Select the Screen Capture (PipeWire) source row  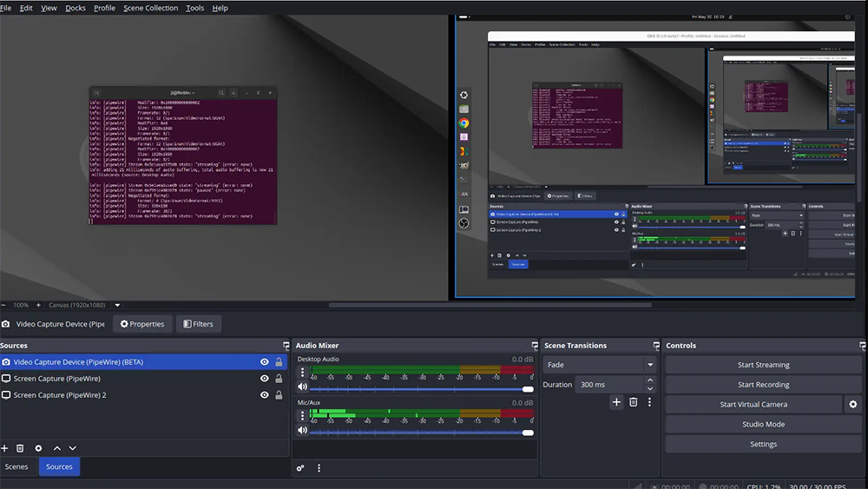point(144,379)
